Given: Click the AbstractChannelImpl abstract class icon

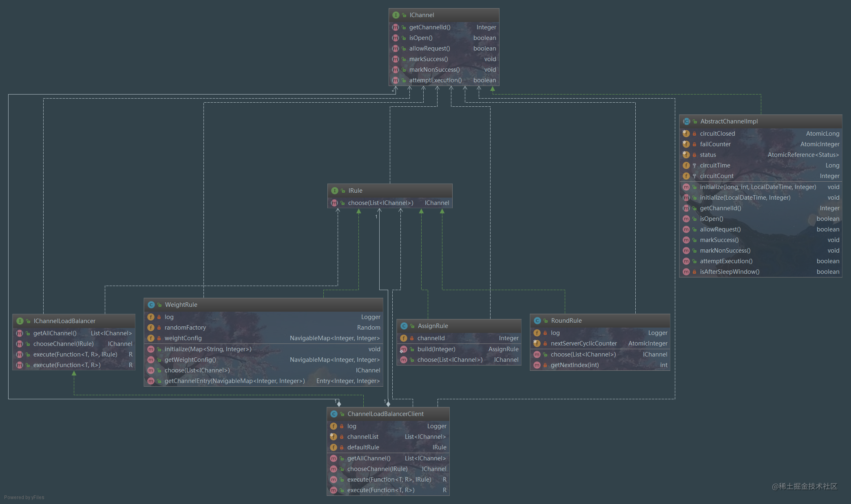Looking at the screenshot, I should pos(687,121).
